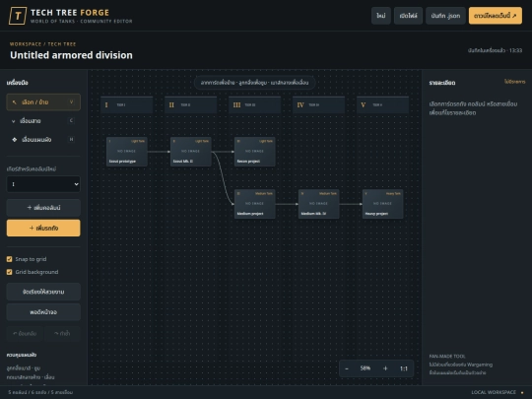
Task: Click the orange status text in details panel header
Action: [514, 82]
